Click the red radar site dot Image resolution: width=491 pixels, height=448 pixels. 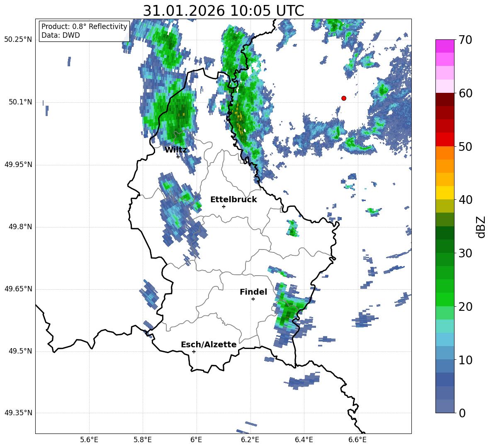tap(344, 98)
